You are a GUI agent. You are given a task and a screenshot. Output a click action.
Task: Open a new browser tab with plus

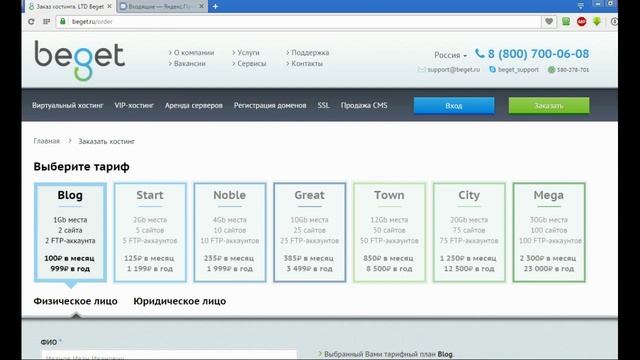(215, 7)
